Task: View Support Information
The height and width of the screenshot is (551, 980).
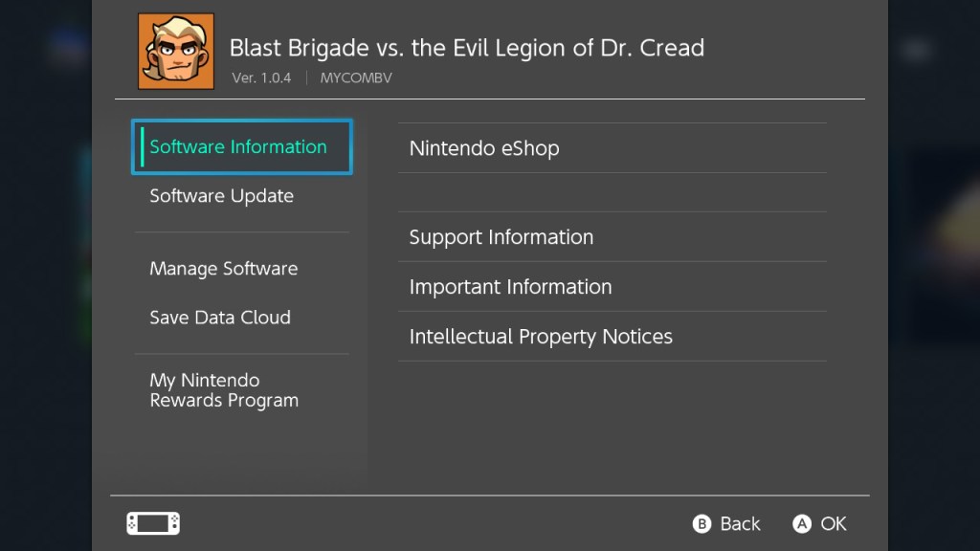Action: [501, 237]
